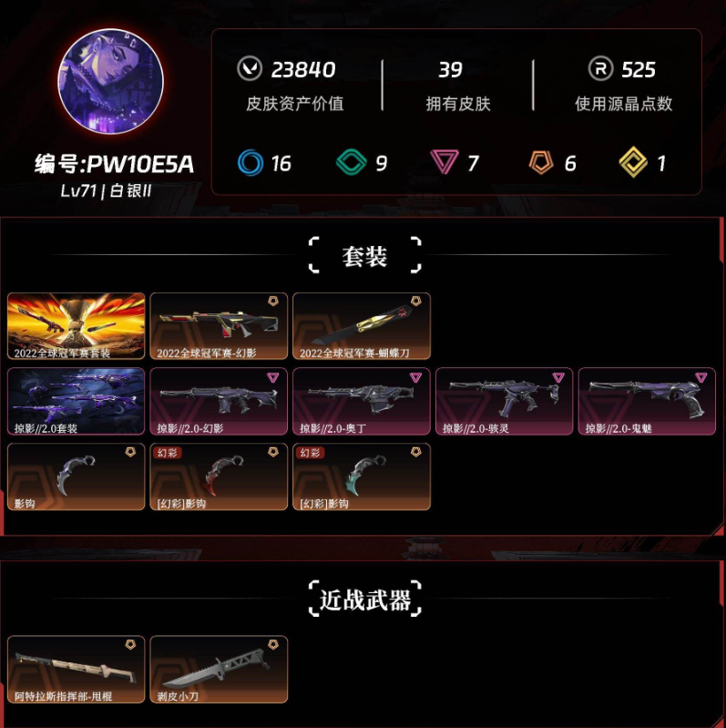Select the orange pentagon tier icon with 6
726x728 pixels.
pos(541,162)
